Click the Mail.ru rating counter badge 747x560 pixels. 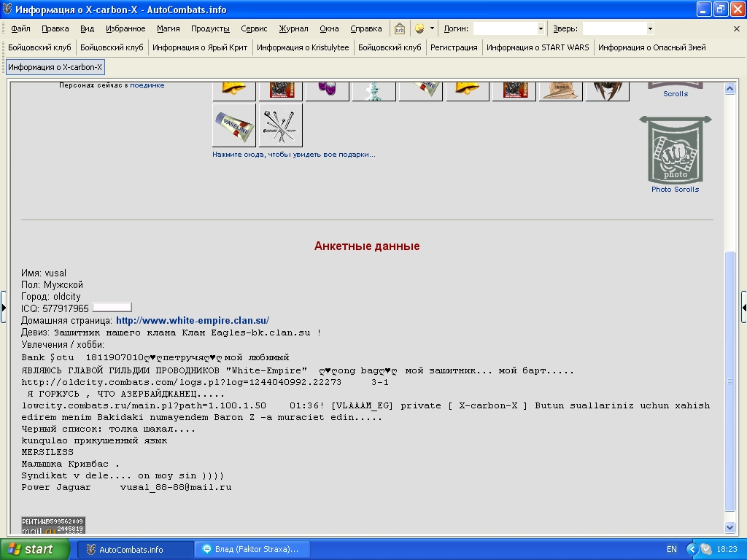pos(53,525)
